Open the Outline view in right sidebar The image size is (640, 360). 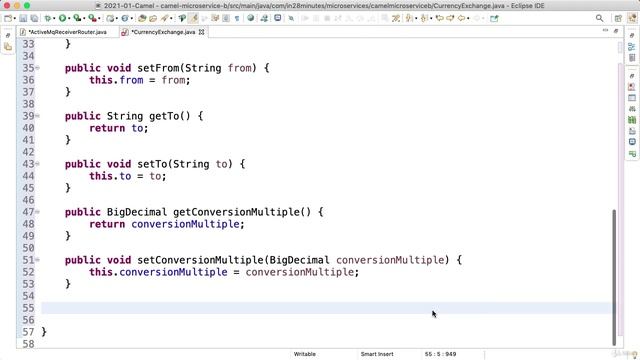(632, 47)
